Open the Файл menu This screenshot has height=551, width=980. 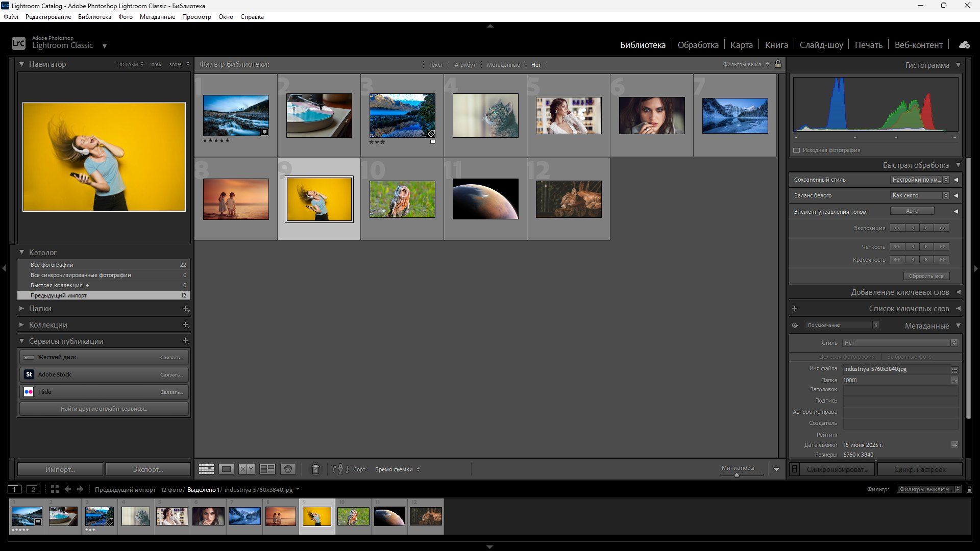point(11,17)
